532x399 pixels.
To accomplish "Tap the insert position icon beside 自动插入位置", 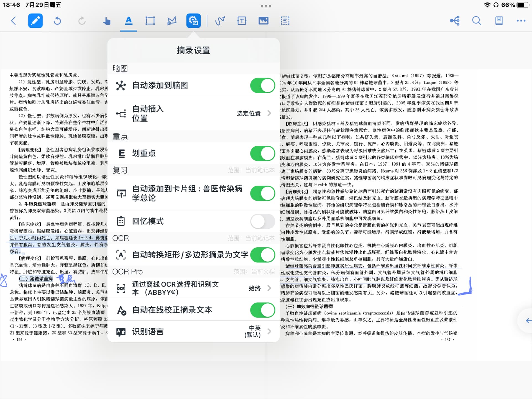I will click(x=121, y=113).
